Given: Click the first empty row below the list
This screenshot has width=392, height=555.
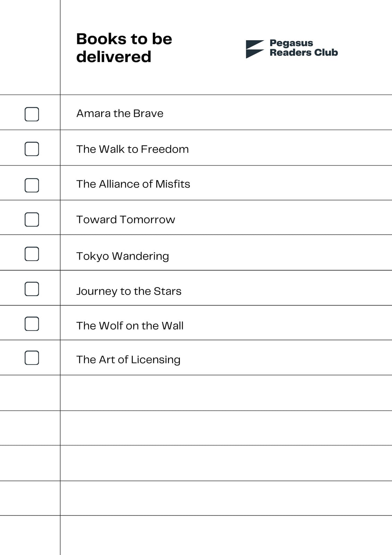Looking at the screenshot, I should pos(196,393).
